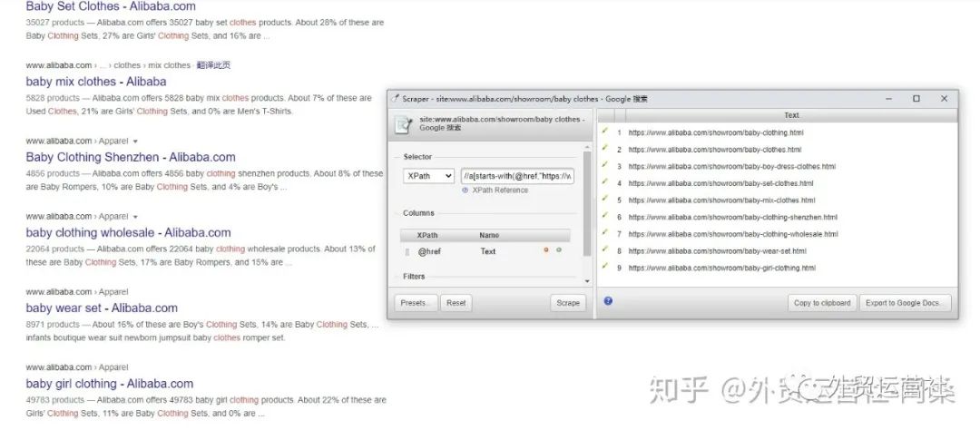980x430 pixels.
Task: Click the Scrape button
Action: 568,302
